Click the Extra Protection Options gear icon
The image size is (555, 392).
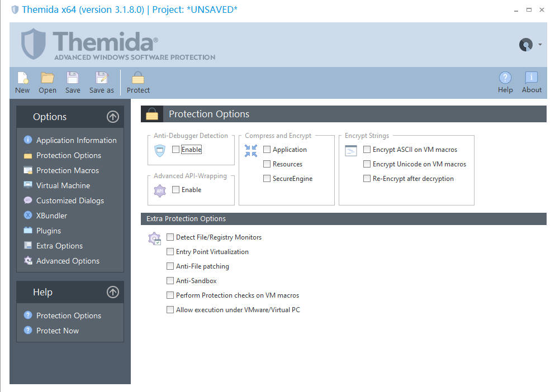(155, 238)
